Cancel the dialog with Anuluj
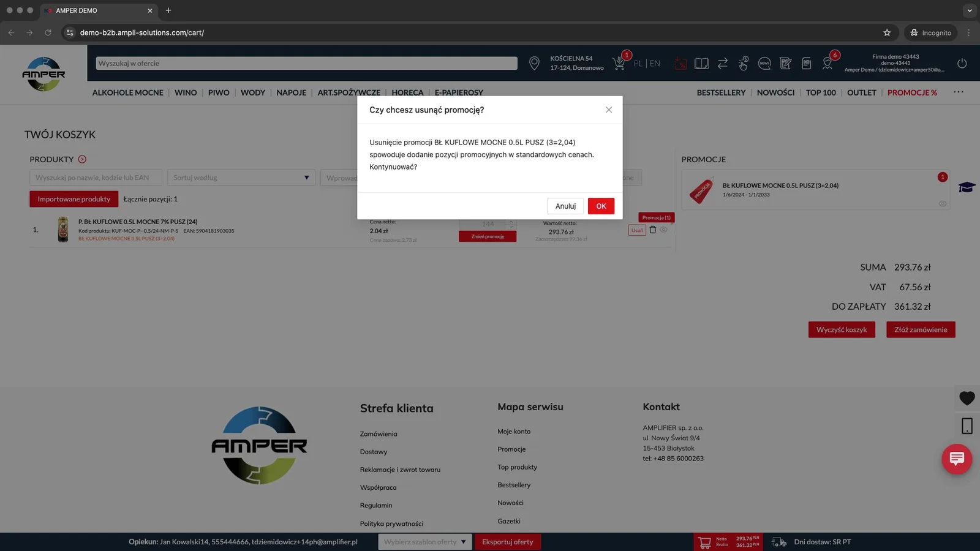Screen dimensions: 980x551 (565, 206)
